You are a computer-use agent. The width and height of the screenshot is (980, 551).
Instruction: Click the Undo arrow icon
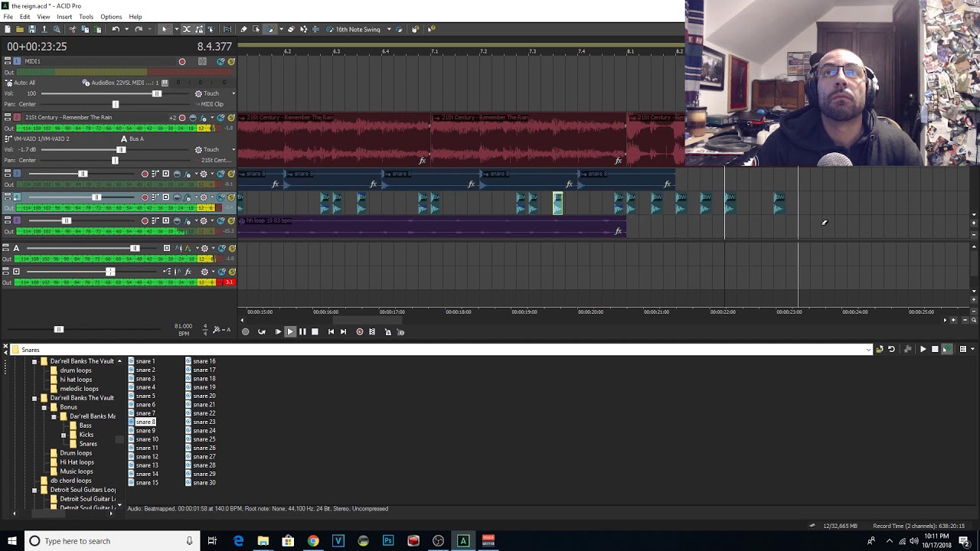(116, 29)
